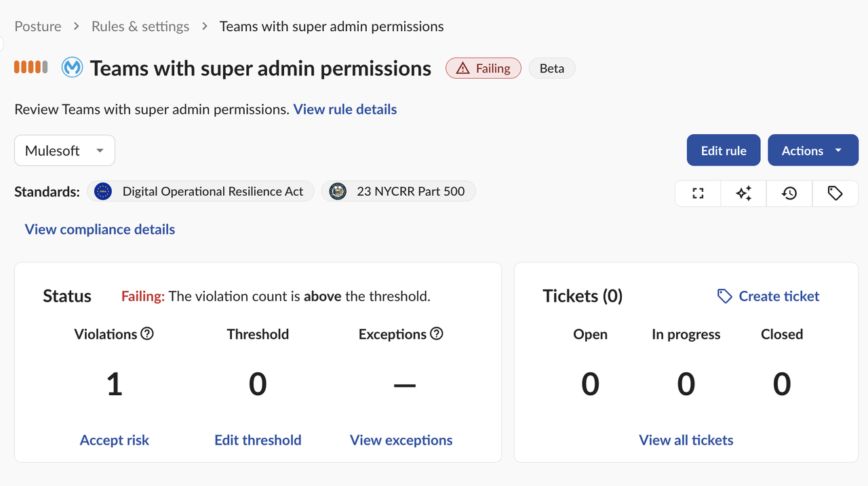This screenshot has width=868, height=486.
Task: Click the Mulesoft logo icon
Action: pos(72,68)
